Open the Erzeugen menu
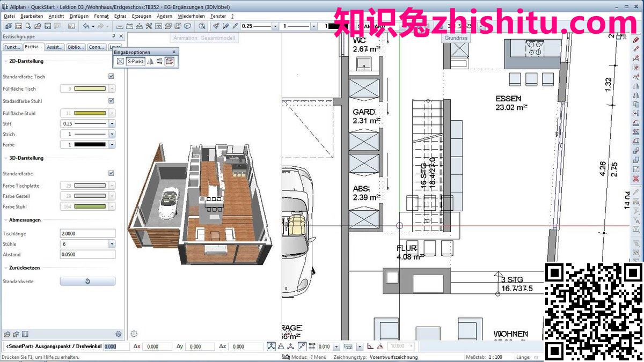Screen dimensions: 644x362 tap(142, 16)
